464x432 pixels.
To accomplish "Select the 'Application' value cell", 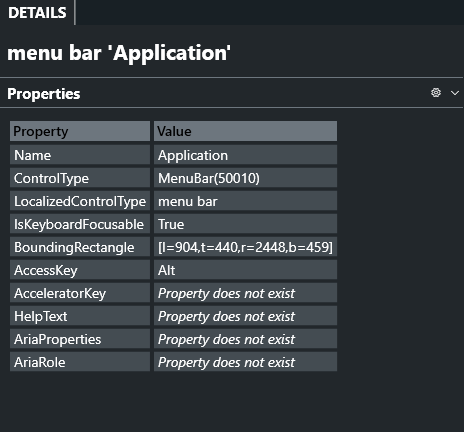I will point(245,155).
